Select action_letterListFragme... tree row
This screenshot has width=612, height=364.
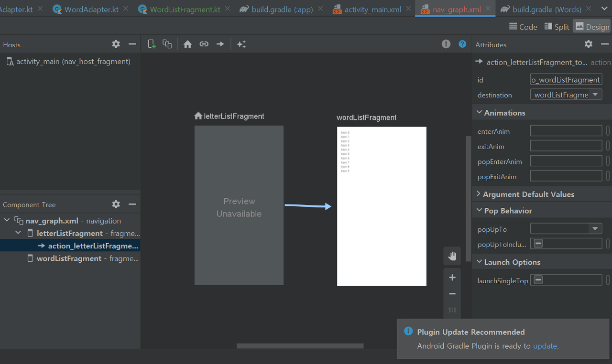tap(70, 246)
